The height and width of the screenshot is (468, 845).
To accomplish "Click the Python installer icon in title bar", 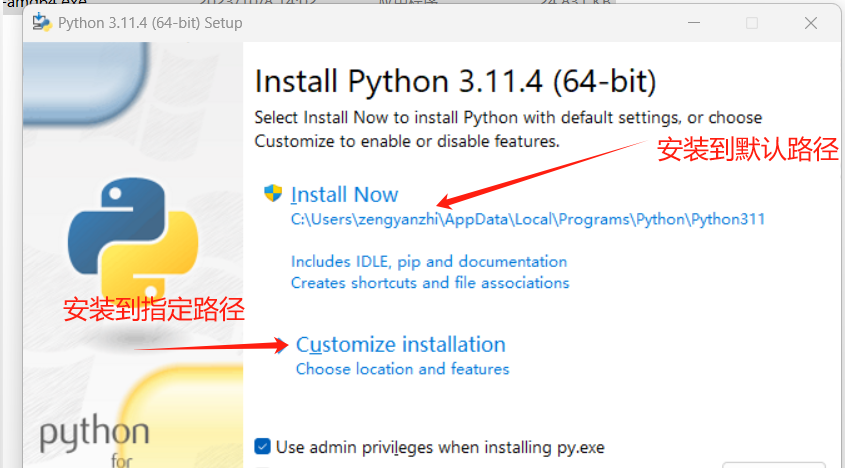I will 42,22.
